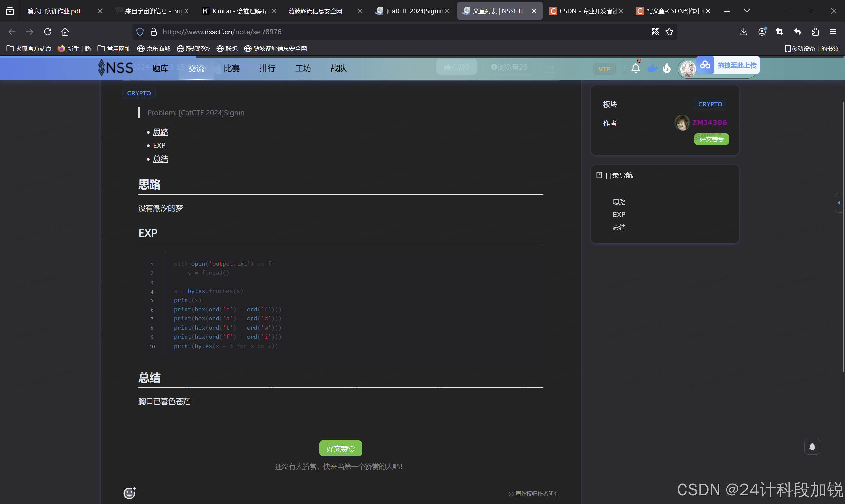Open the three-dot more options button

tap(550, 67)
